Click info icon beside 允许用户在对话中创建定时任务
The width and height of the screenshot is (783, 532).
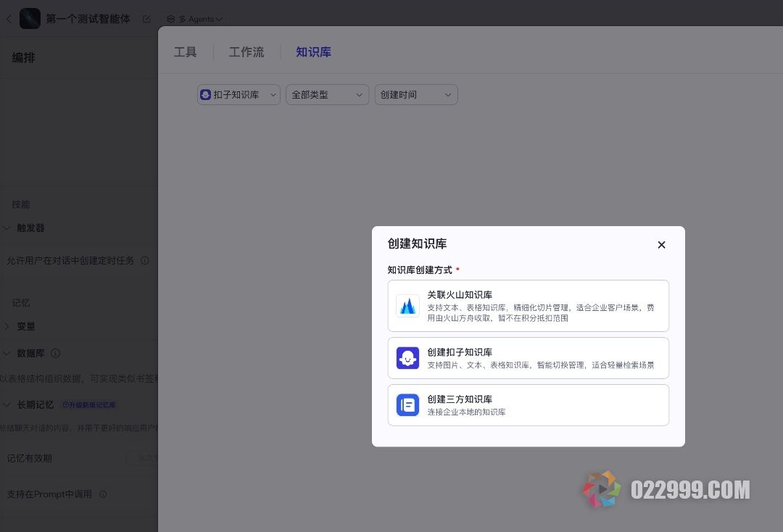145,260
